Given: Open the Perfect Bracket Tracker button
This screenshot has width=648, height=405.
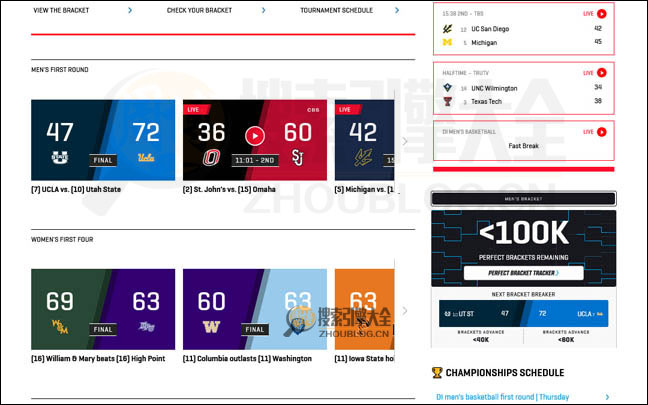Looking at the screenshot, I should 524,273.
